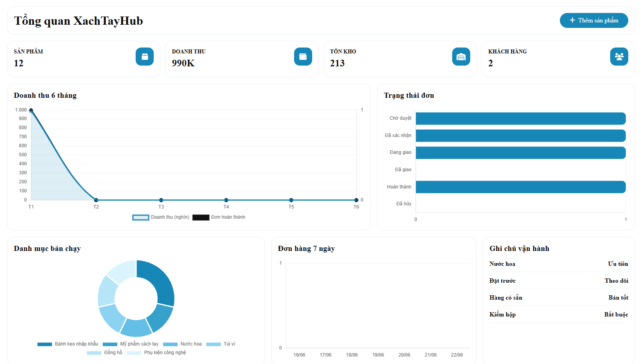Toggle Phụ kiện công nghệ legend entry
The width and height of the screenshot is (644, 364).
(156, 353)
